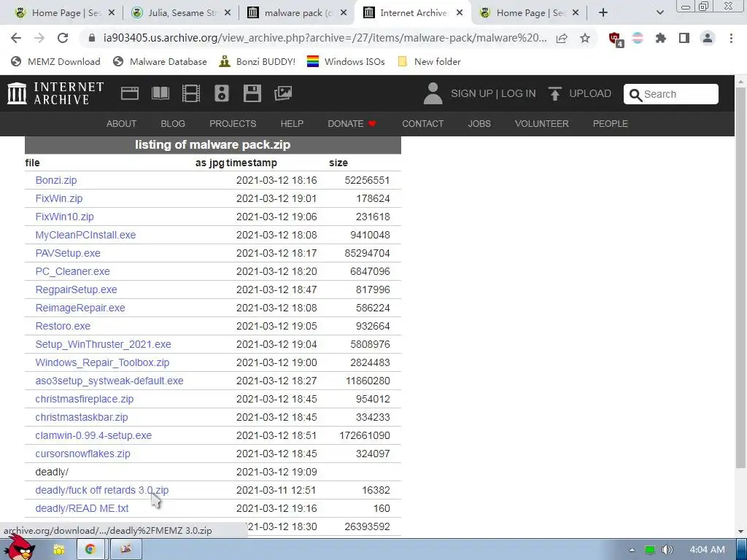This screenshot has width=747, height=560.
Task: Open the PEOPLE menu item
Action: pyautogui.click(x=611, y=124)
